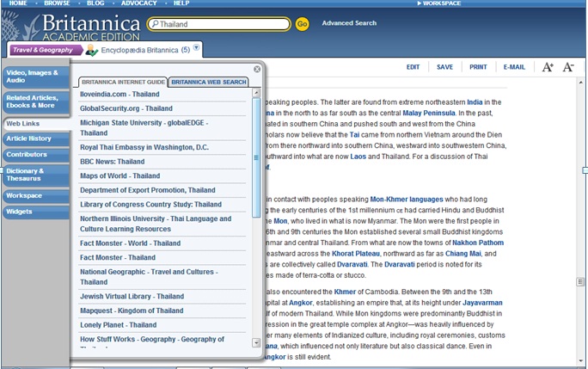Click the user checkmark icon beside Encyclopædia Britannica
588x369 pixels.
click(x=91, y=50)
